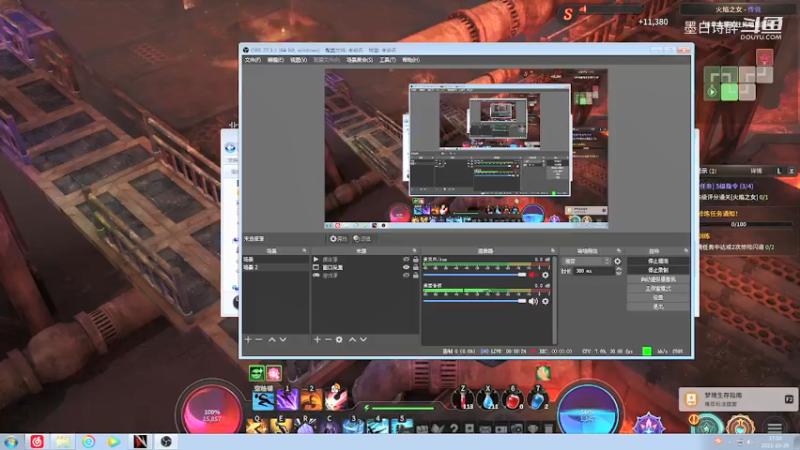
Task: Pop out the Audio Mixer dock
Action: click(553, 251)
